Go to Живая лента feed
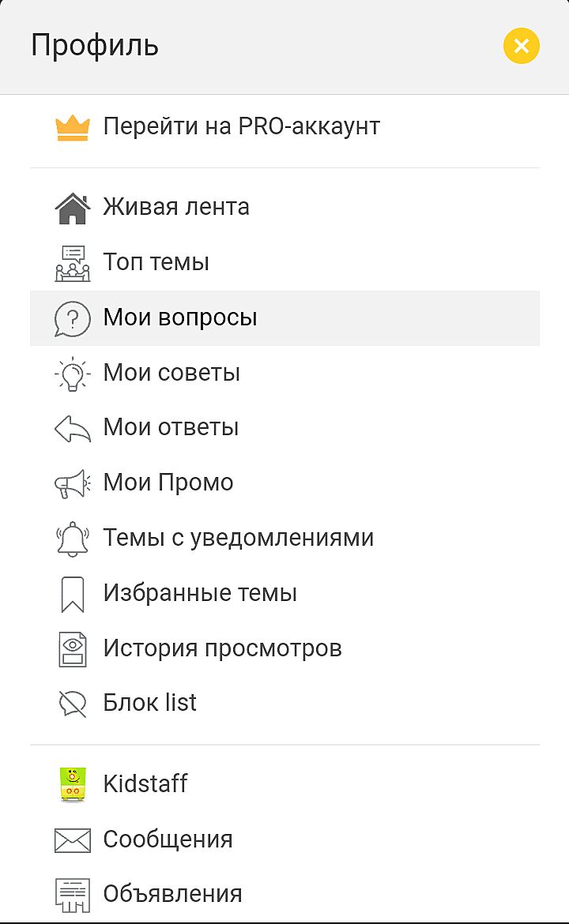 (176, 207)
